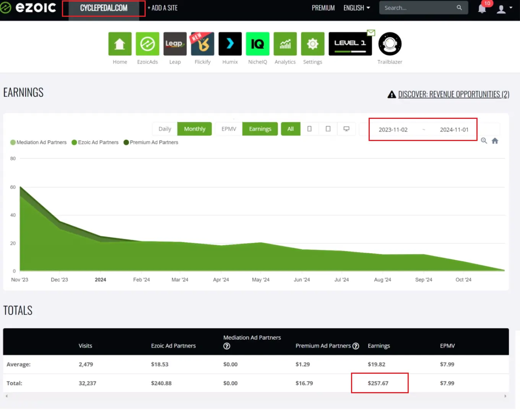Reset chart with the home icon
Screen dimensions: 520x420
495,141
